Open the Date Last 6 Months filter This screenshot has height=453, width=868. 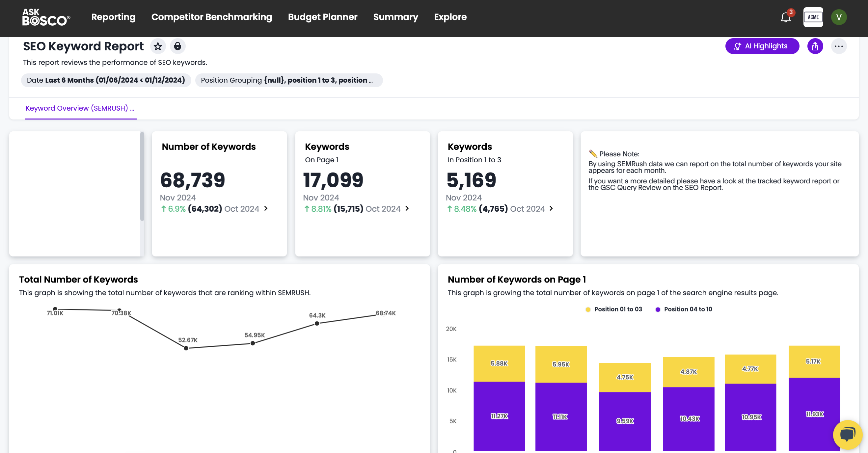coord(106,80)
